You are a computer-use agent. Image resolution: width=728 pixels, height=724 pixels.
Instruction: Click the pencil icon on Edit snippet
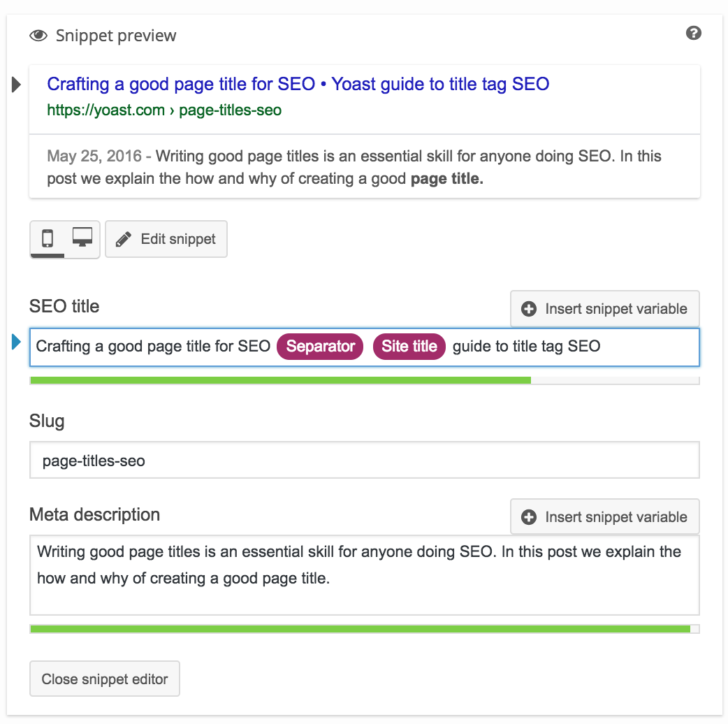(x=124, y=240)
